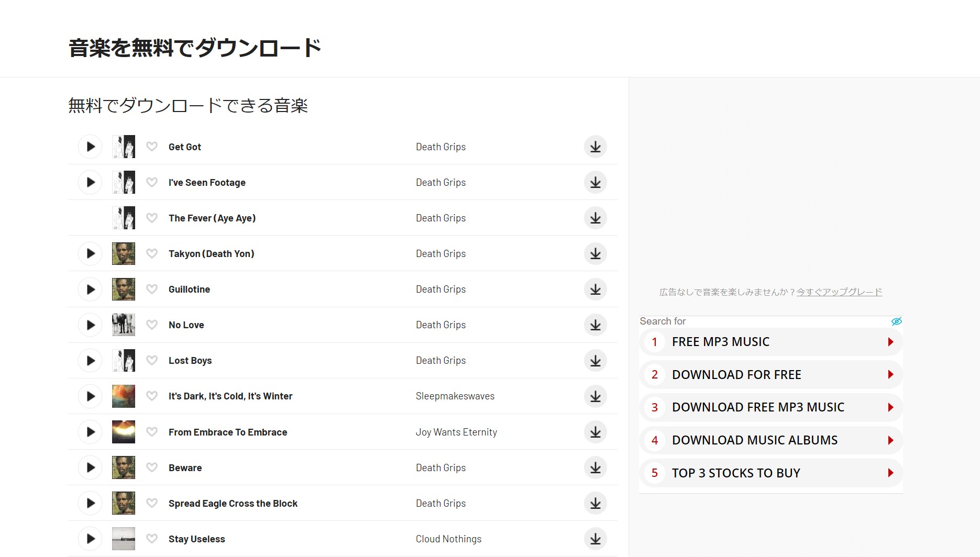Download the track Stay Useless

pyautogui.click(x=596, y=539)
